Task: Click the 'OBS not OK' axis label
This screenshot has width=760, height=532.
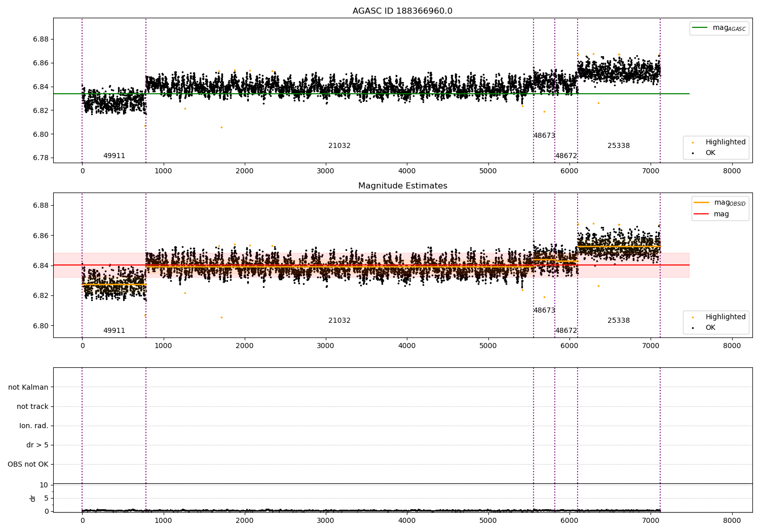Action: tap(28, 465)
